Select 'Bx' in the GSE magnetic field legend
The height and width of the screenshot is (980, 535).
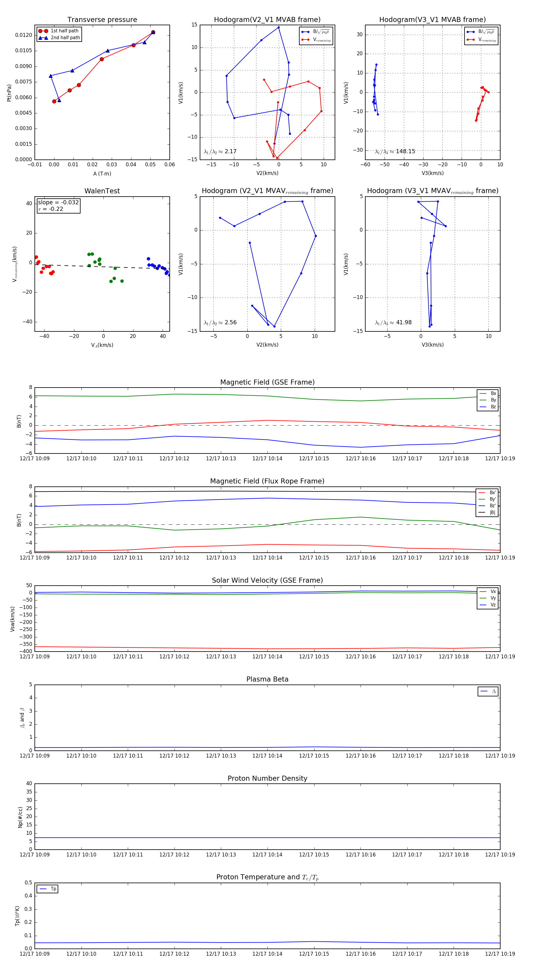(x=488, y=393)
